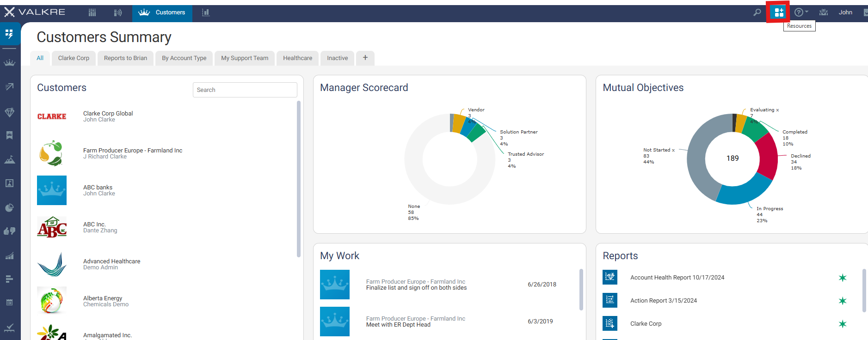Image resolution: width=868 pixels, height=340 pixels.
Task: Click the bar chart icon next to Customers
Action: click(206, 12)
